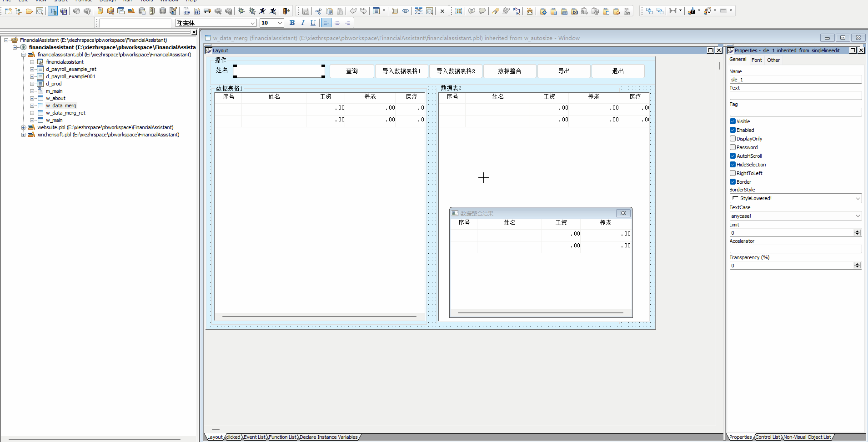Viewport: 868px width, 442px height.
Task: Toggle the System Tree toolbar icon
Action: [53, 11]
